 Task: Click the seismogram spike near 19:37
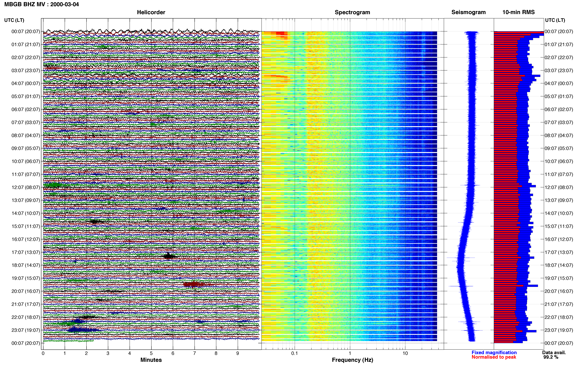click(x=461, y=286)
